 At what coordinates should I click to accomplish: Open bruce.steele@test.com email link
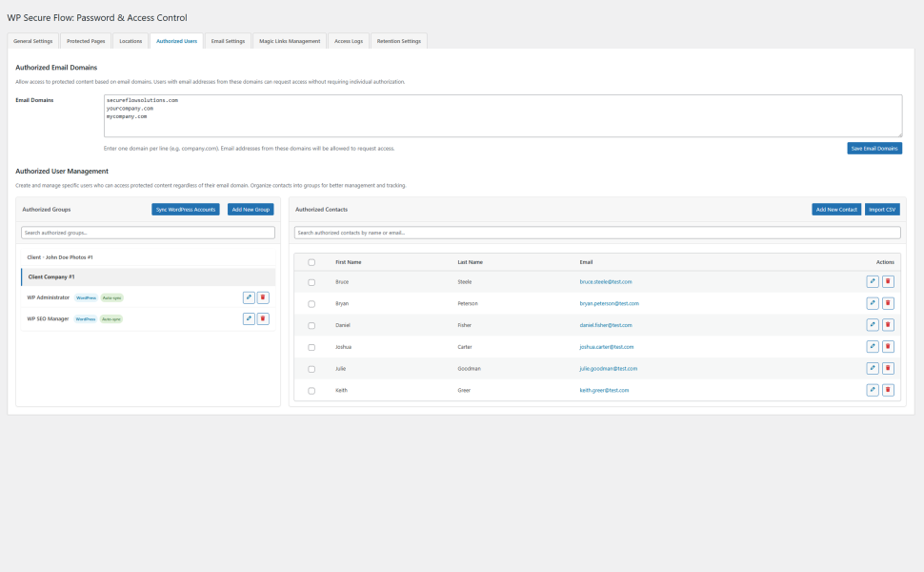coord(605,282)
